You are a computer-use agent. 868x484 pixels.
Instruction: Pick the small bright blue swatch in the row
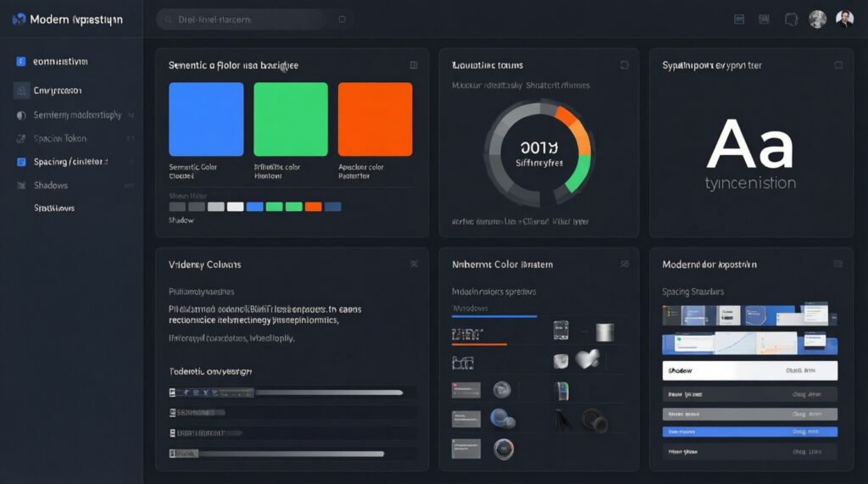point(254,207)
